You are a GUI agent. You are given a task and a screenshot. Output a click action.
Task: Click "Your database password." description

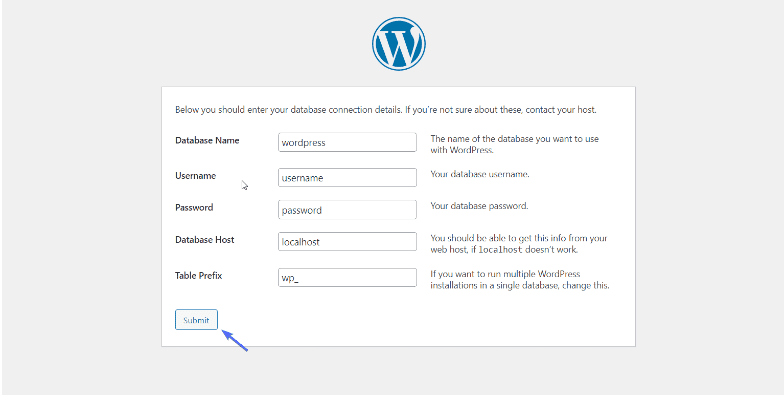480,206
